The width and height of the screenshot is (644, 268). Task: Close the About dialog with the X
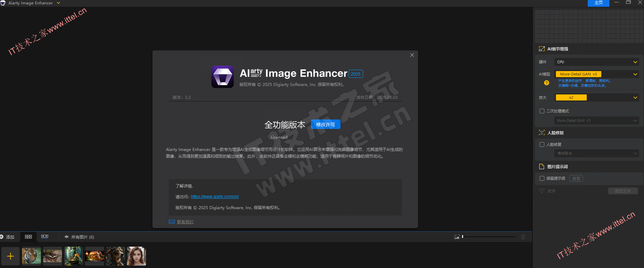pyautogui.click(x=412, y=55)
